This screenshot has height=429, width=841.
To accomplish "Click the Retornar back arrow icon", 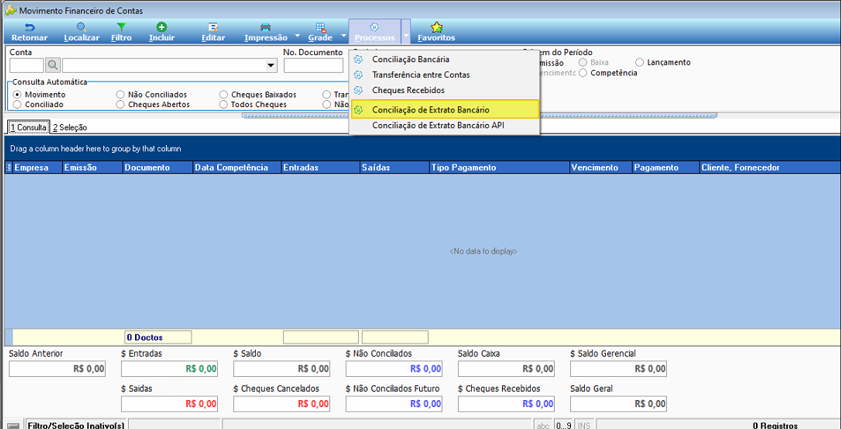I will 29,28.
